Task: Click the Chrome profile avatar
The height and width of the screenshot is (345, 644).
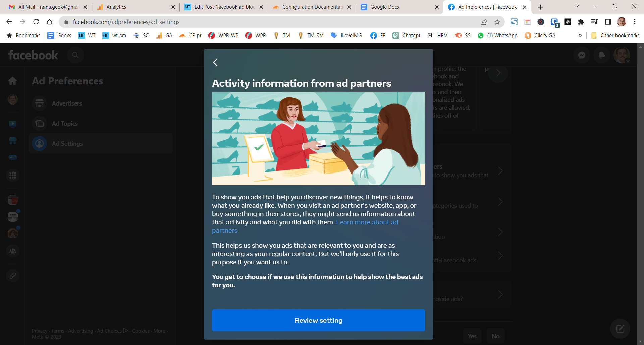Action: (622, 22)
